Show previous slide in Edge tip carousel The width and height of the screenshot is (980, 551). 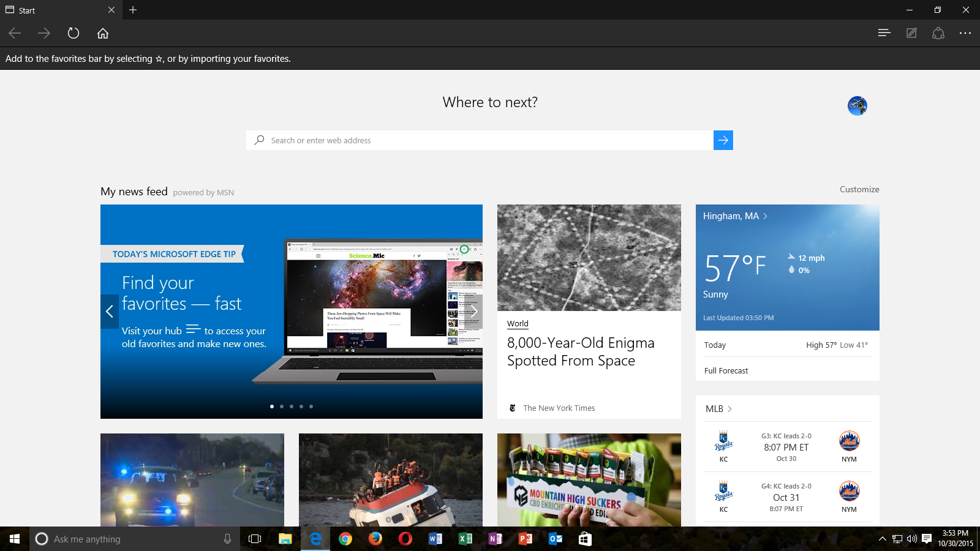(x=109, y=312)
